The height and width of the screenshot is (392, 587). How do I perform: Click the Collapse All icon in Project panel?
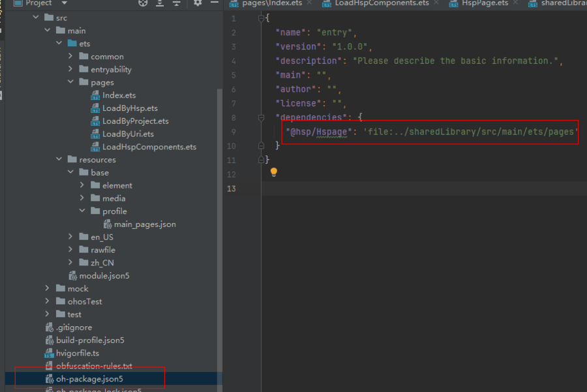pos(176,3)
